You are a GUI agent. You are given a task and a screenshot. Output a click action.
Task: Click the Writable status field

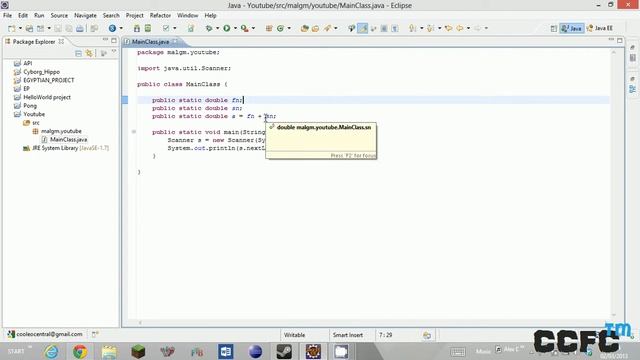tap(294, 335)
